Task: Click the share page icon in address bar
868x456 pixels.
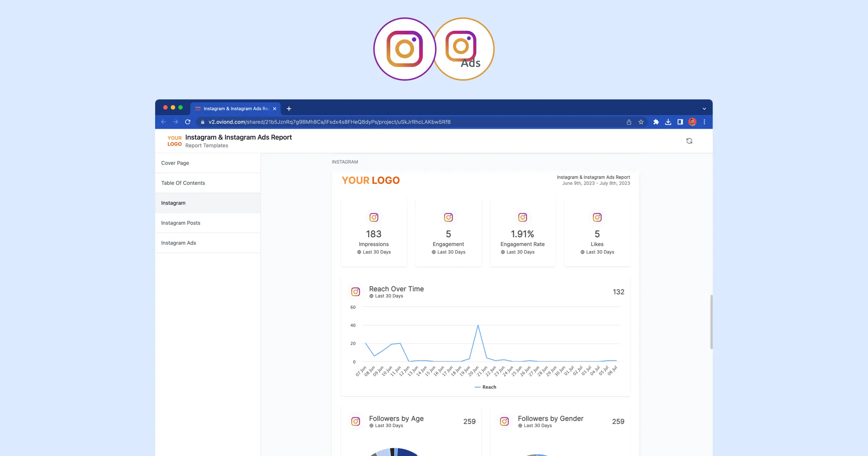Action: point(629,122)
